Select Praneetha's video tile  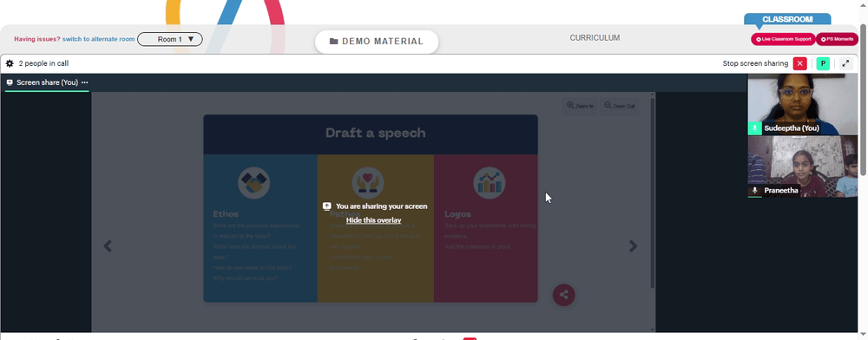click(802, 167)
